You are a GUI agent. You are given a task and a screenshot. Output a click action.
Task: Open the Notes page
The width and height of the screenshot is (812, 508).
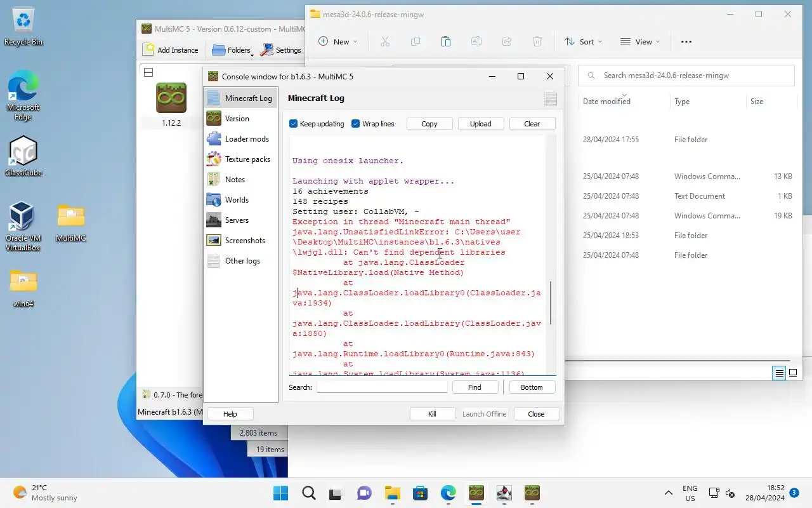(240, 180)
